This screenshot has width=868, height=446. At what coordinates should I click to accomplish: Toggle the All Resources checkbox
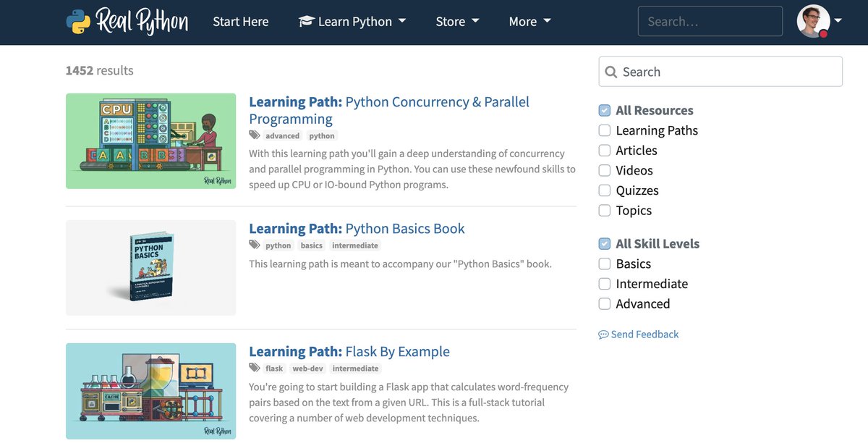click(x=605, y=111)
